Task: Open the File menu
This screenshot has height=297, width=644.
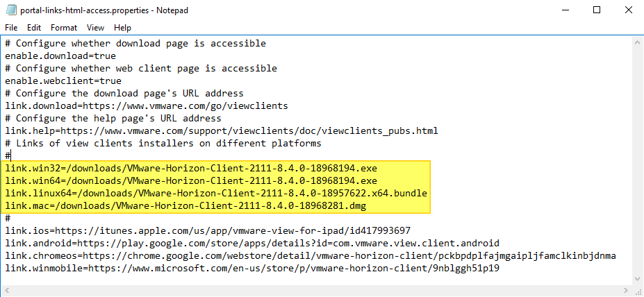Action: [11, 28]
